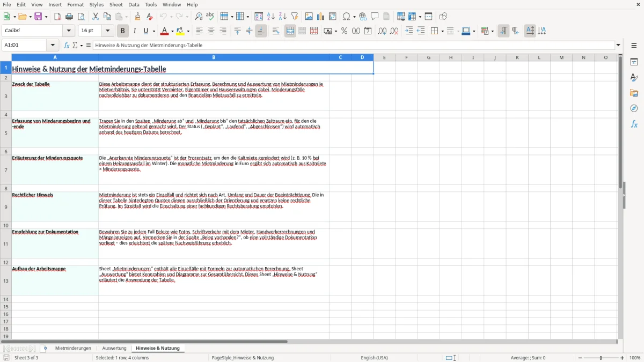Viewport: 644px width, 362px height.
Task: Open the Font Color dropdown arrow
Action: click(172, 31)
